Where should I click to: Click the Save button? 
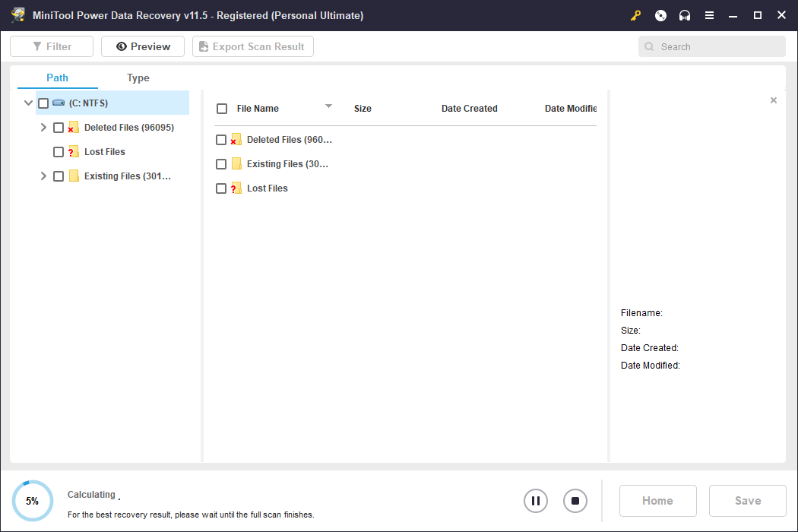748,501
